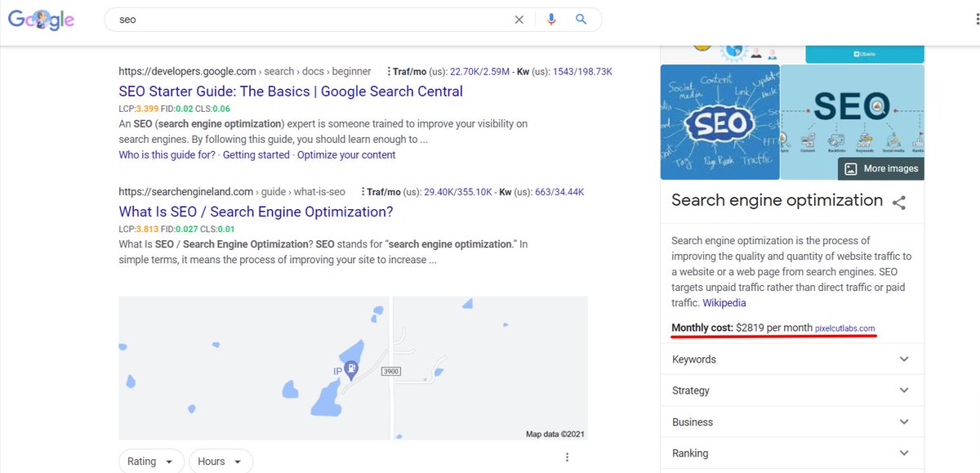Click the More images button in the panel

880,168
